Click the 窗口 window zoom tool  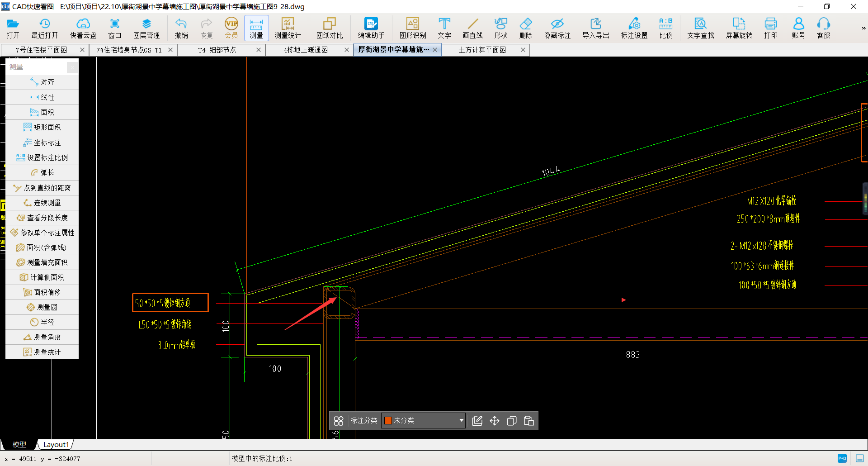click(114, 28)
